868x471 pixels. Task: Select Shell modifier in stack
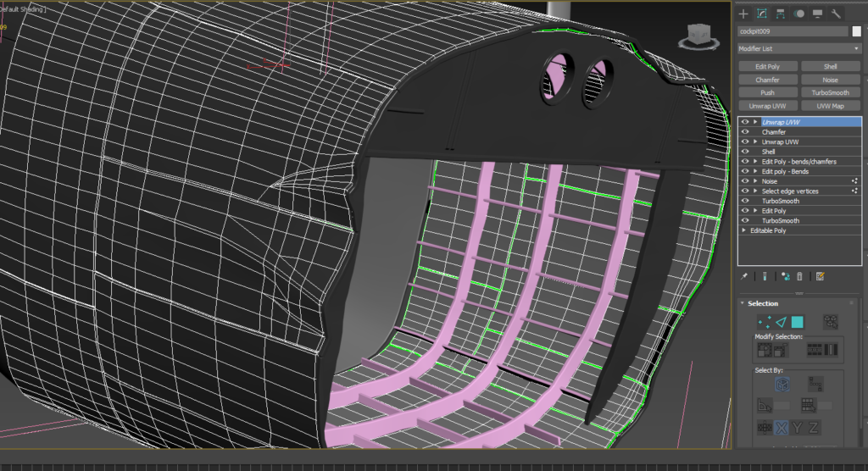[768, 152]
